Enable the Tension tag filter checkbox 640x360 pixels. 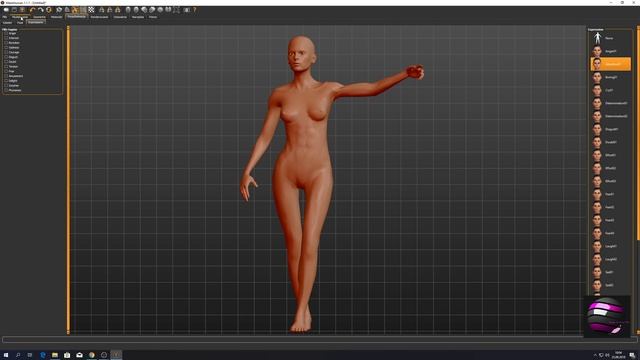6,66
